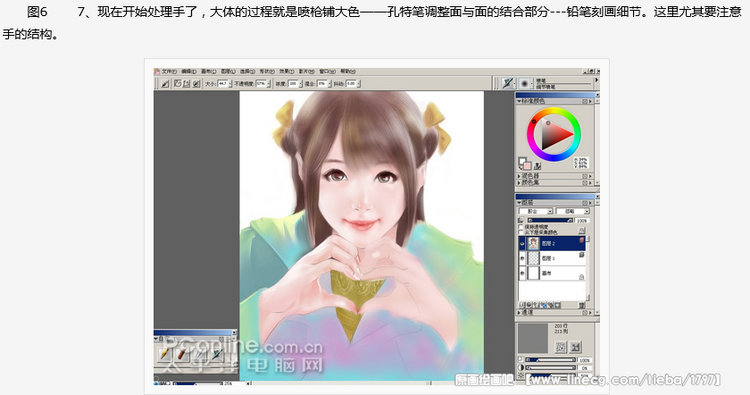Click the round brush variant dab preview
Screen dimensions: 750x395
click(x=525, y=84)
